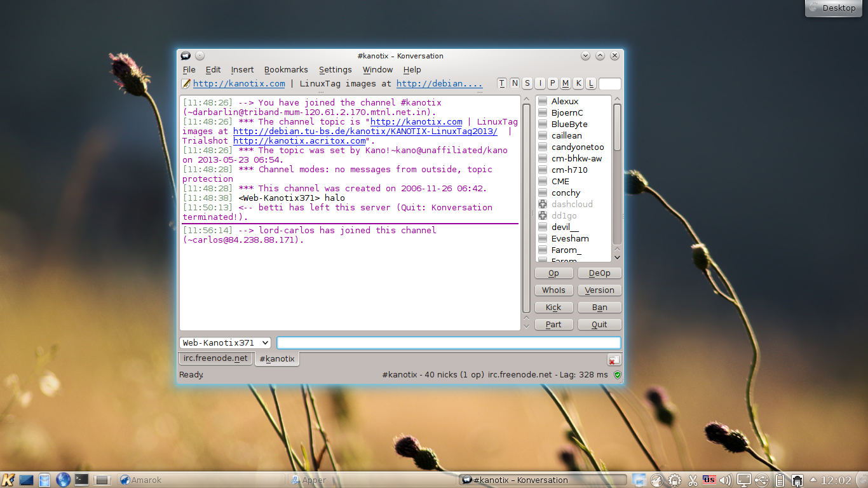This screenshot has width=868, height=488.
Task: Open the Help menu
Action: point(412,70)
